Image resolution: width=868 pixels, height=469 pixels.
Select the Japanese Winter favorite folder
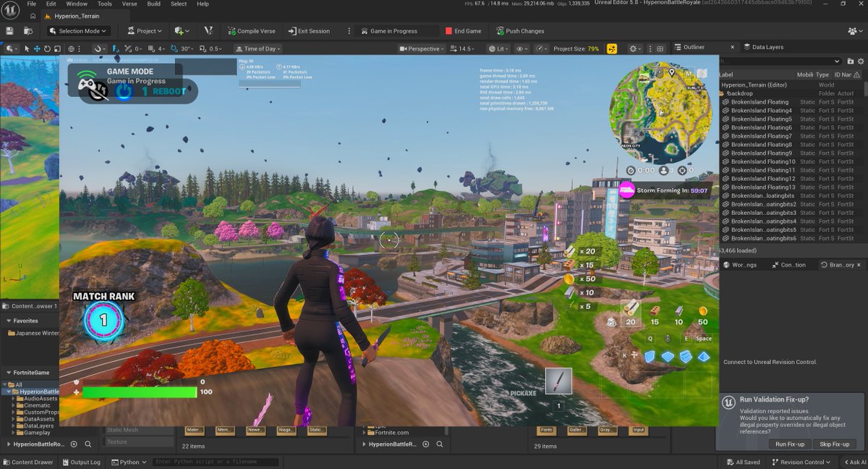tap(33, 333)
